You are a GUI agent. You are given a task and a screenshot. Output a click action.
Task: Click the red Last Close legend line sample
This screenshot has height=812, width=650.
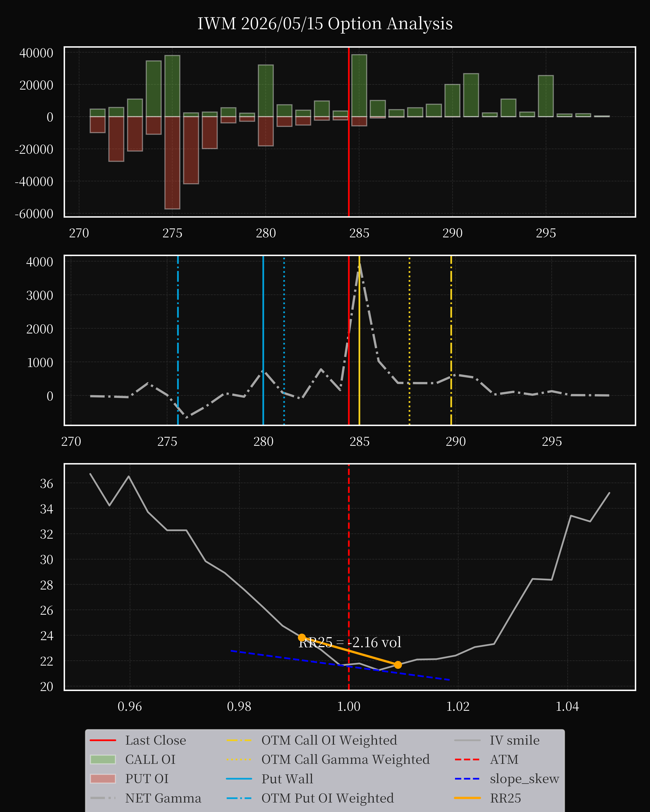click(x=103, y=741)
